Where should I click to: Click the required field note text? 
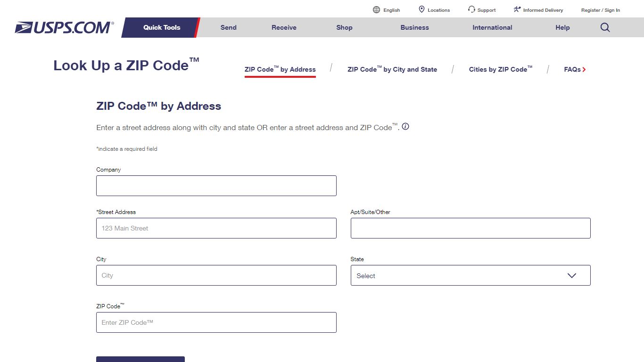pos(127,149)
